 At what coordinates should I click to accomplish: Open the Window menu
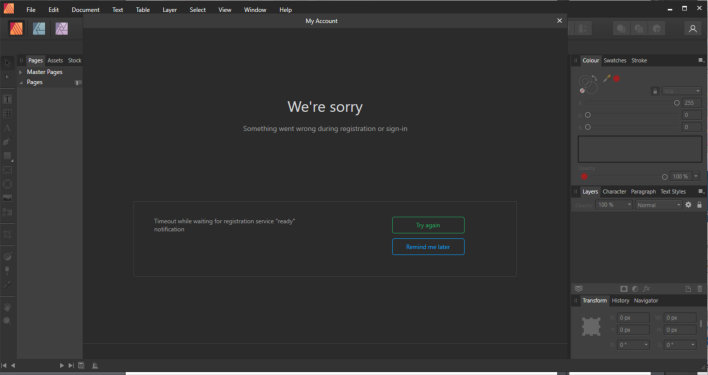click(255, 9)
